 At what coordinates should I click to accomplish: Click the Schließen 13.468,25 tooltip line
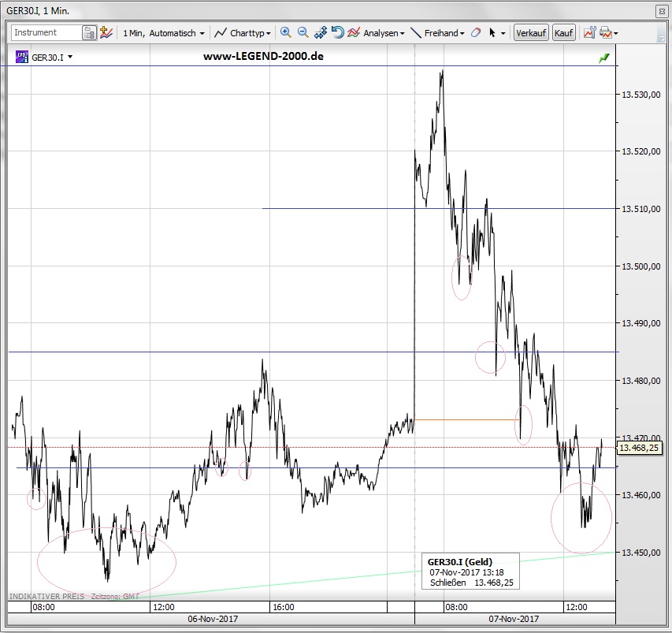coord(471,583)
